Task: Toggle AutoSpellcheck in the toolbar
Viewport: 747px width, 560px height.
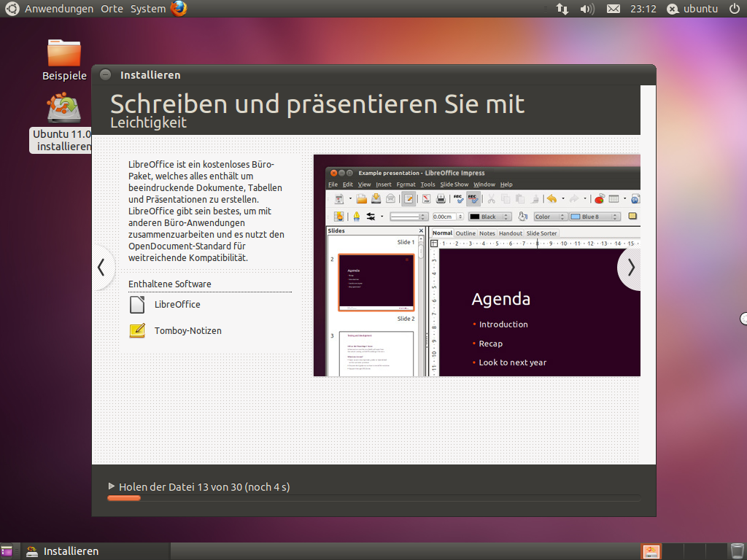Action: click(x=474, y=199)
